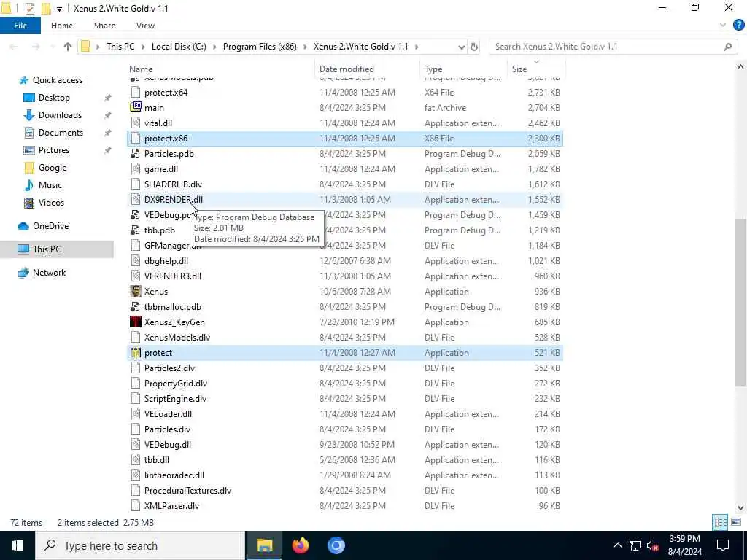Switch to Large icons view layout

click(x=736, y=522)
